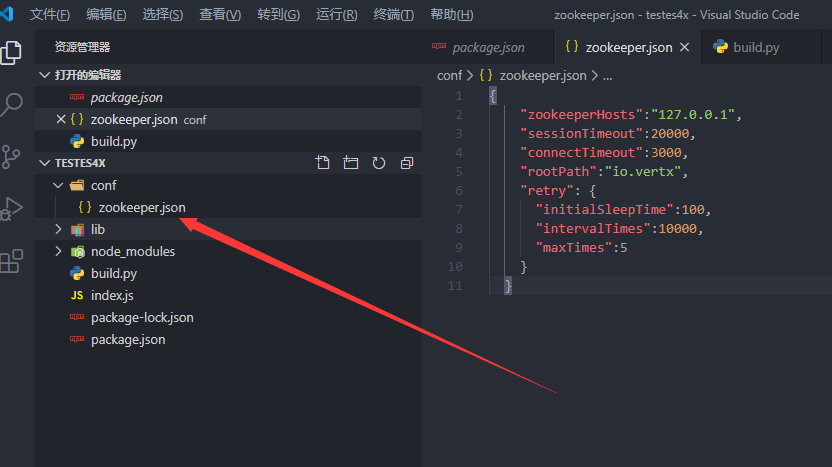The height and width of the screenshot is (467, 832).
Task: Click the retry key on line 6
Action: 547,191
